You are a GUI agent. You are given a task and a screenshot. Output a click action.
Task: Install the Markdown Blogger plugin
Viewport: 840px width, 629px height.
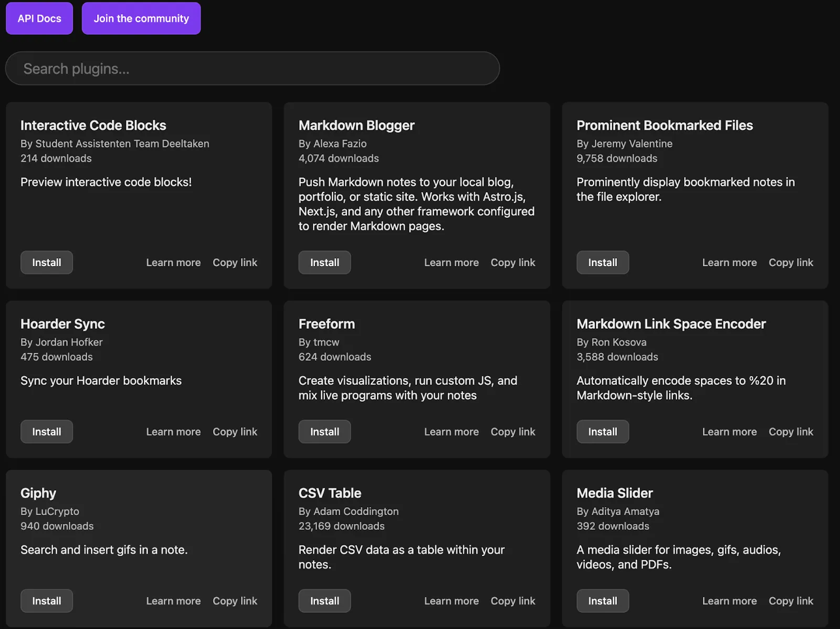324,263
